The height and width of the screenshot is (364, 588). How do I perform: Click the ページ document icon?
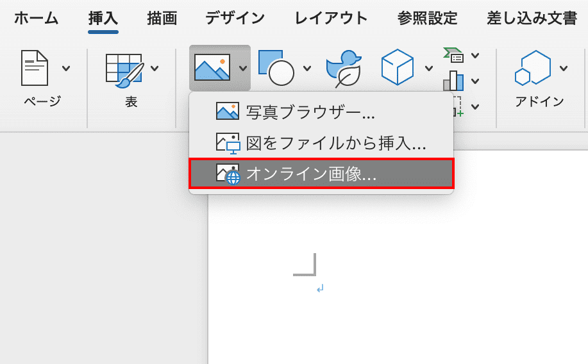pyautogui.click(x=35, y=68)
